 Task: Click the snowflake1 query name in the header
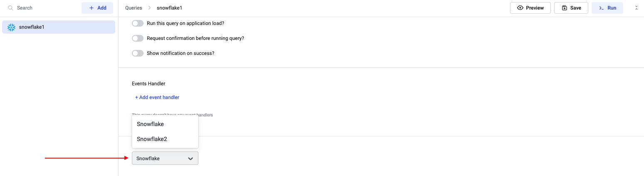169,8
